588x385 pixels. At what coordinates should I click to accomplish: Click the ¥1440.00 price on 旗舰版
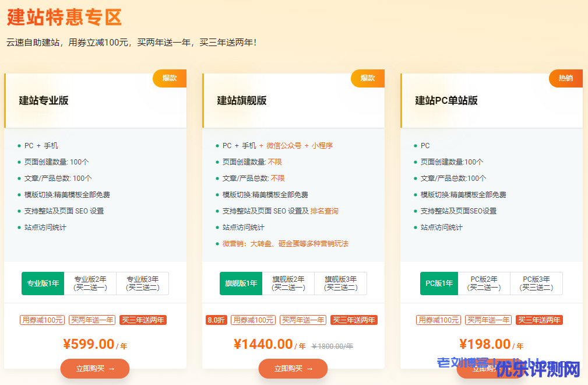(x=263, y=344)
